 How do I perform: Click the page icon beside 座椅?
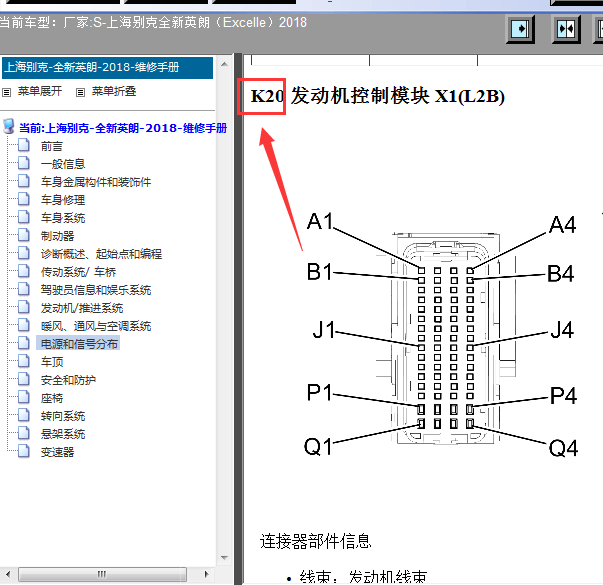click(24, 397)
